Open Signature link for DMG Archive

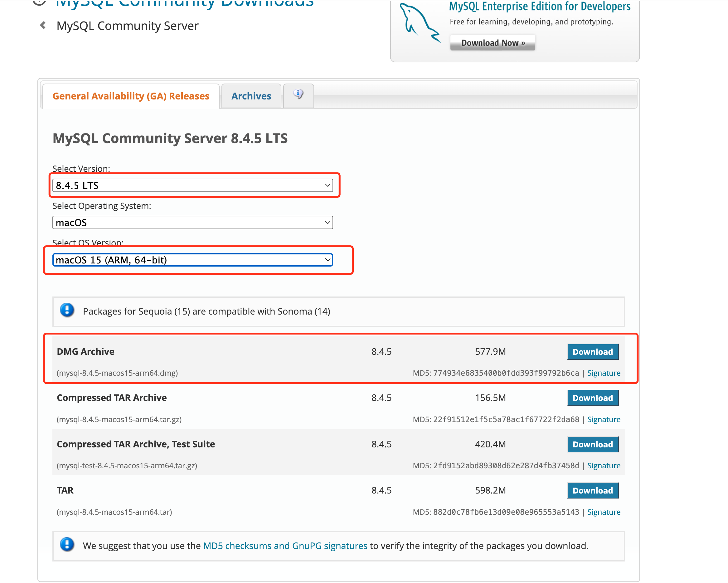[x=604, y=373]
